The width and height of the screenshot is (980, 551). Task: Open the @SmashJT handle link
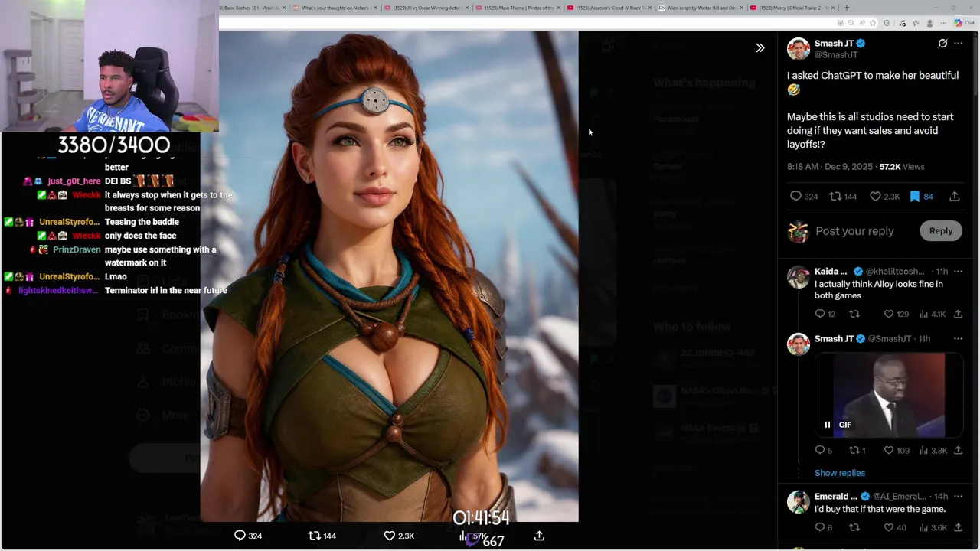pyautogui.click(x=836, y=55)
